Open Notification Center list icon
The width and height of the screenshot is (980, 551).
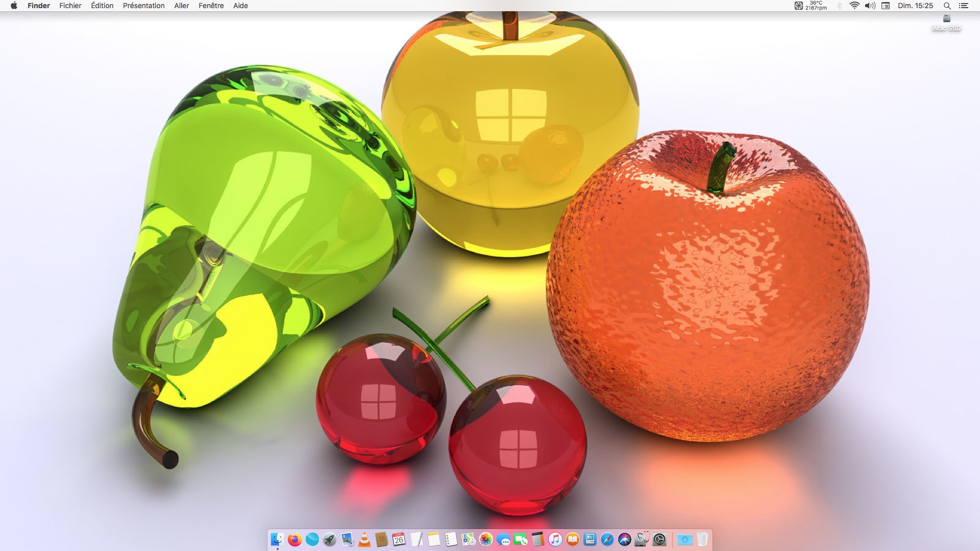(964, 6)
